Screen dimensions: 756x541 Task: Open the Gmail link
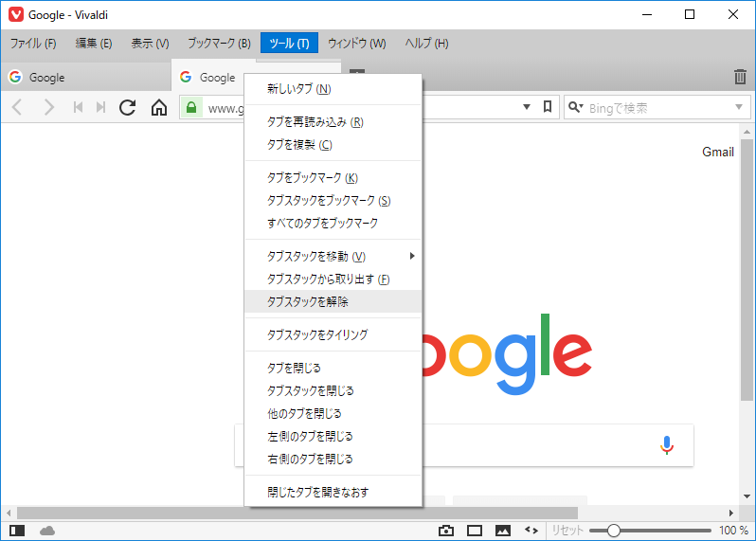[x=717, y=152]
